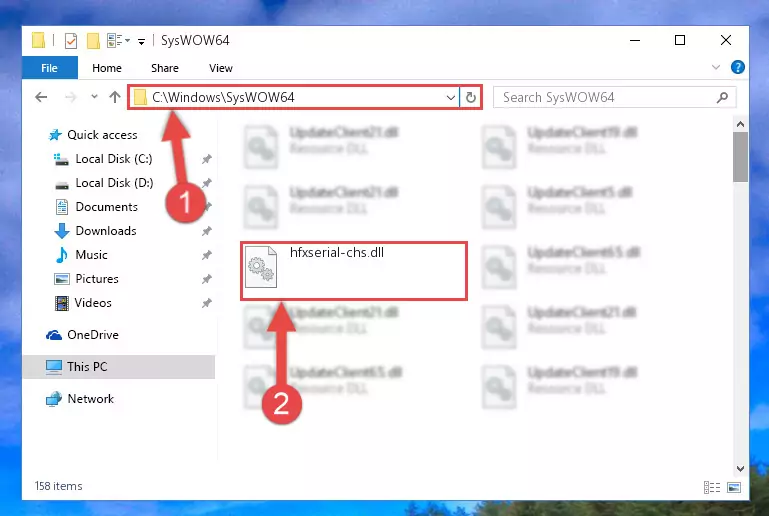The height and width of the screenshot is (516, 769).
Task: Refresh the SysWOW64 folder
Action: [x=471, y=97]
